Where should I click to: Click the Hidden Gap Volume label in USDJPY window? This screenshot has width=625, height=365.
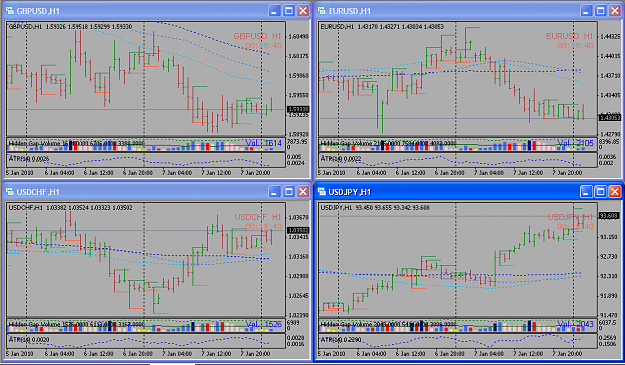[389, 324]
